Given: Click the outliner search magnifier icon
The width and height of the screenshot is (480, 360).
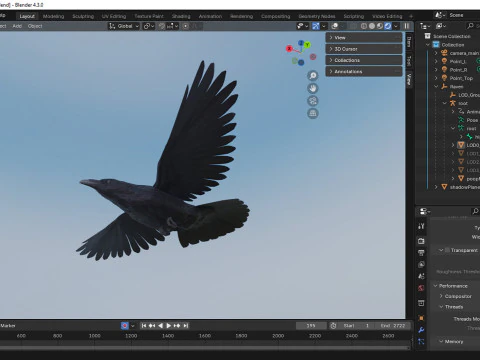Looking at the screenshot, I should 470,26.
